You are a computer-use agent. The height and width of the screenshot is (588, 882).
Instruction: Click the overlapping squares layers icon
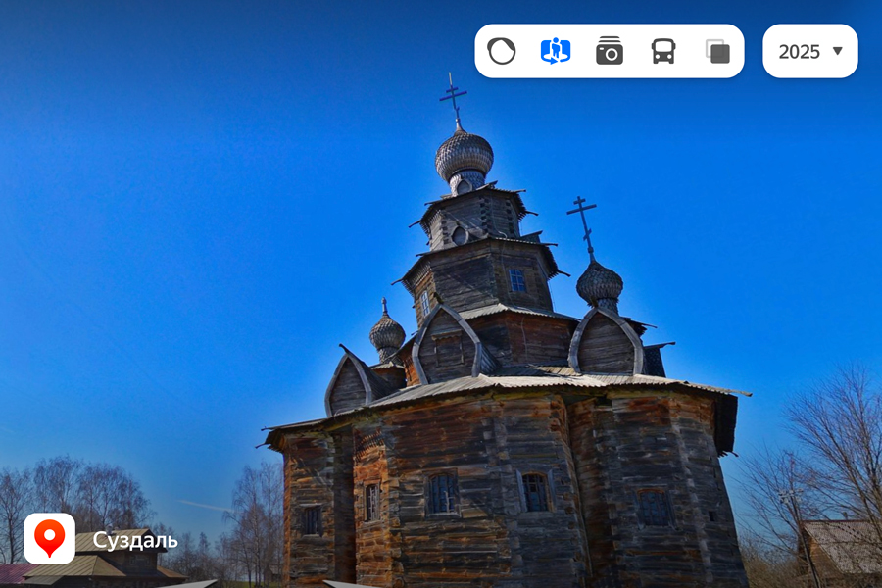click(x=717, y=51)
